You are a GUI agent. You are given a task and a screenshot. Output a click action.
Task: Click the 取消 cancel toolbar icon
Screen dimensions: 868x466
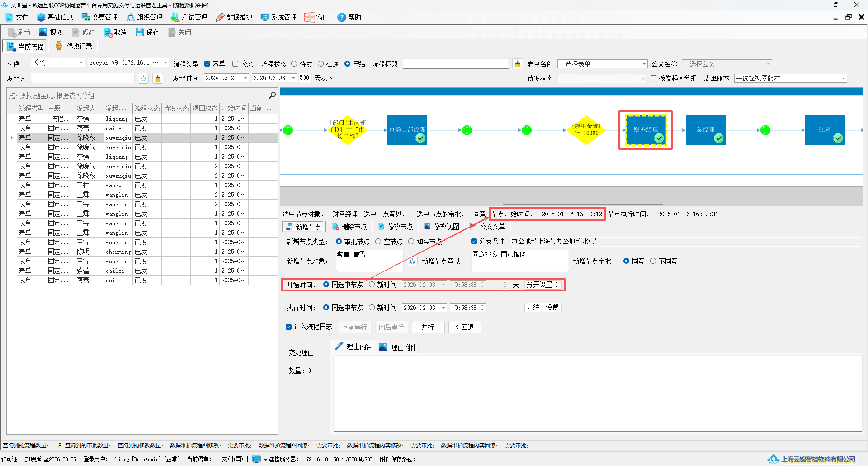[108, 32]
